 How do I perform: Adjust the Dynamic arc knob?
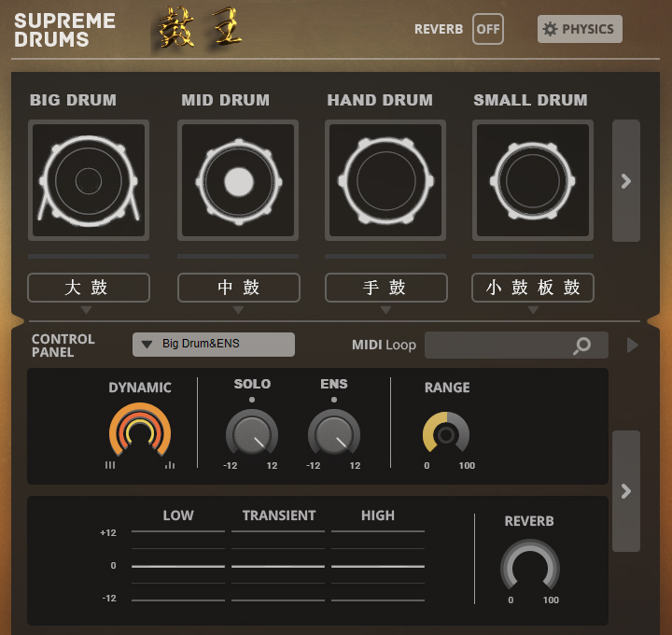[140, 430]
